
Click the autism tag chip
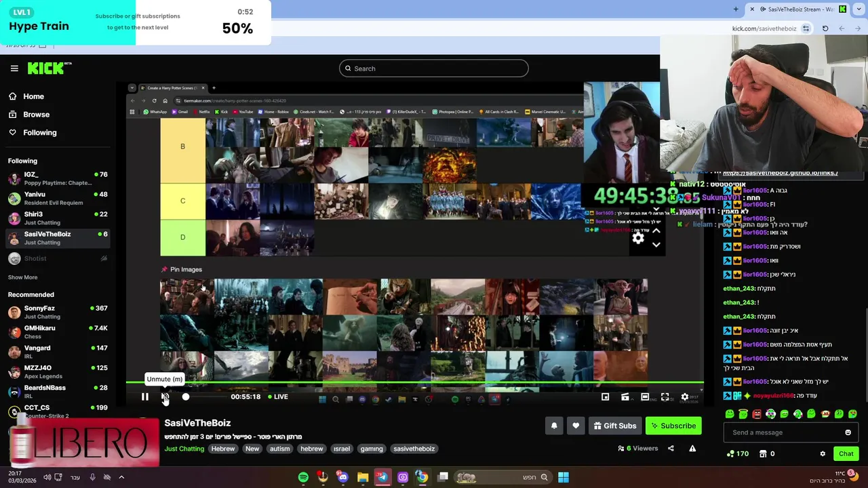(x=279, y=449)
